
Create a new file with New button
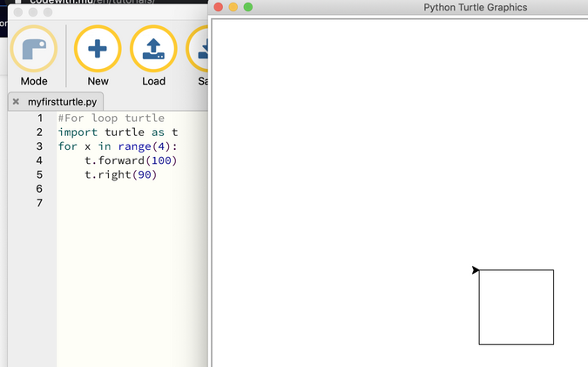(98, 55)
